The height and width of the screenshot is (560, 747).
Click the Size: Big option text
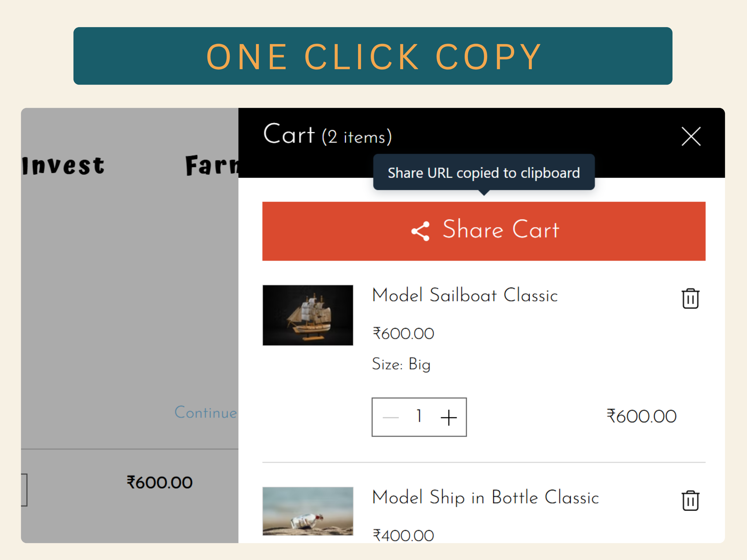tap(401, 365)
